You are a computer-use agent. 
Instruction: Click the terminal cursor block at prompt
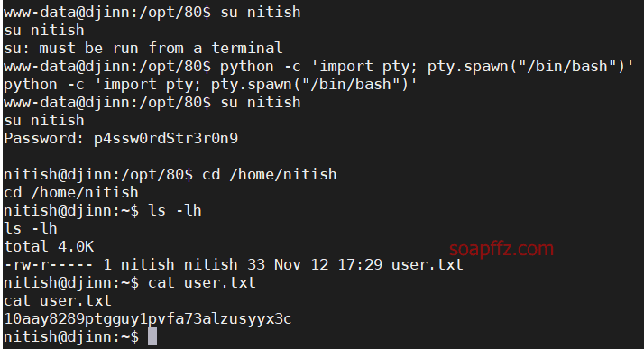pyautogui.click(x=152, y=336)
